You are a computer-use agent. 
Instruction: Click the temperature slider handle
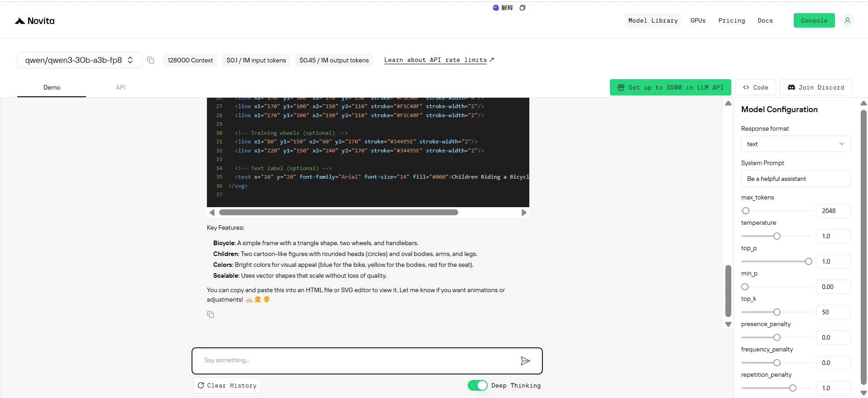point(777,236)
